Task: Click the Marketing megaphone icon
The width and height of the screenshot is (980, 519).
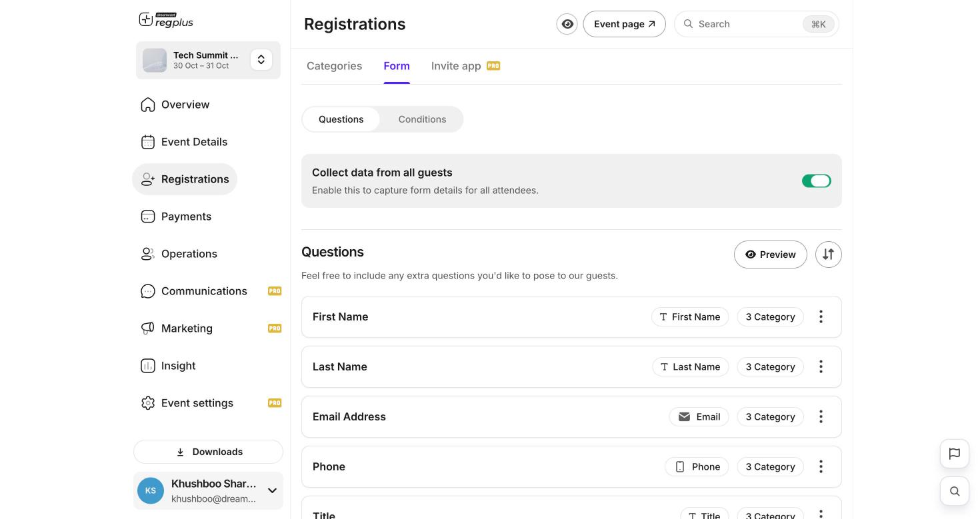Action: 148,328
